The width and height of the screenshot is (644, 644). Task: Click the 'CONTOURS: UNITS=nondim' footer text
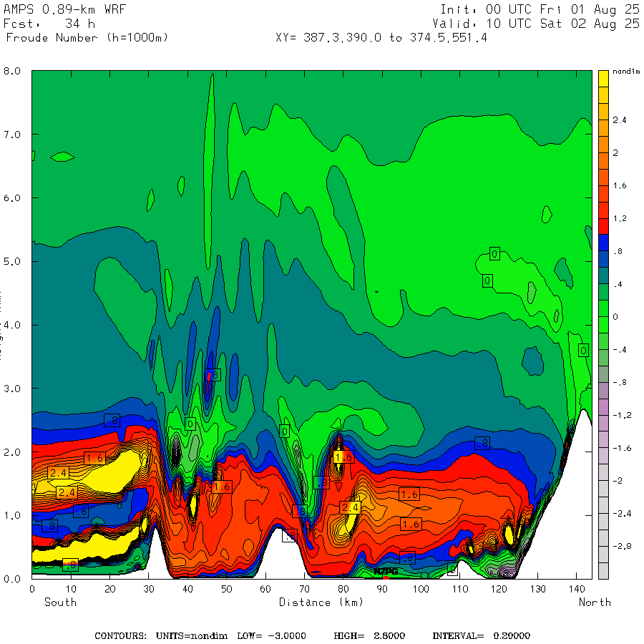(x=161, y=636)
